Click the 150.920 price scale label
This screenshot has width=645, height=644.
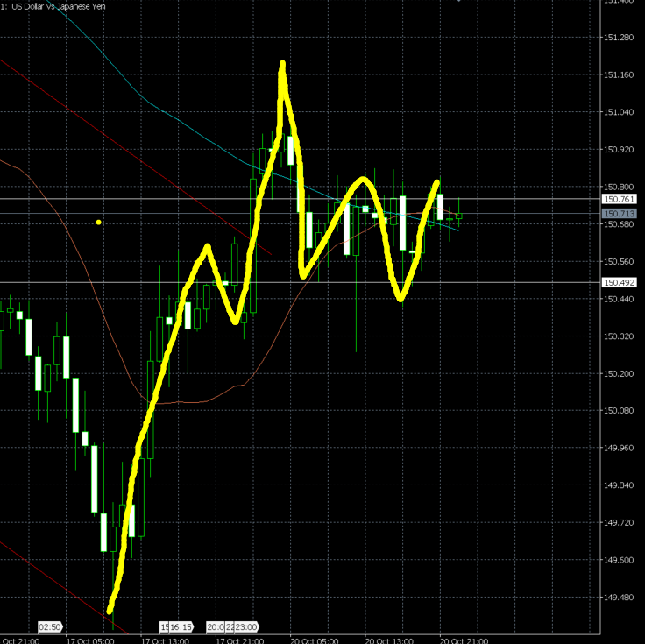tap(619, 150)
